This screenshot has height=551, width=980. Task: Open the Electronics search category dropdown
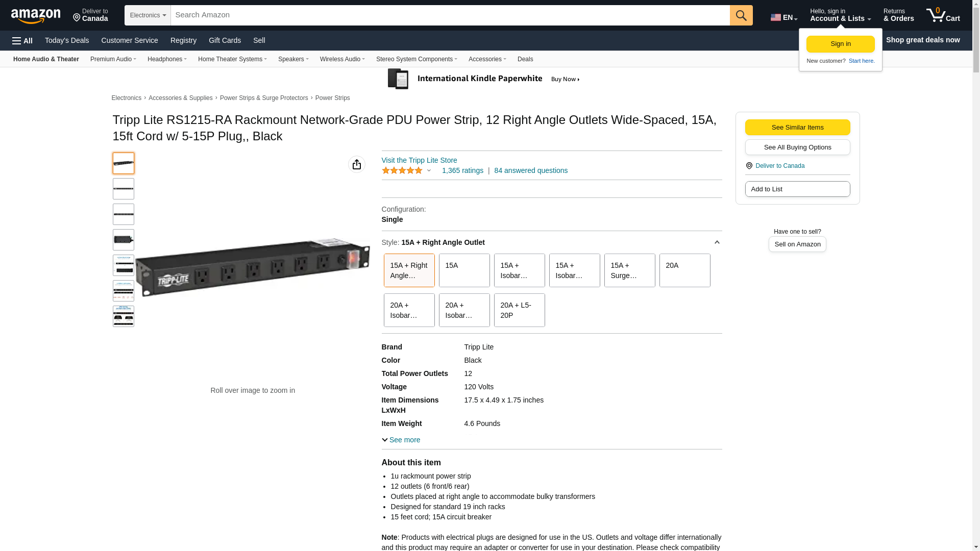point(148,15)
